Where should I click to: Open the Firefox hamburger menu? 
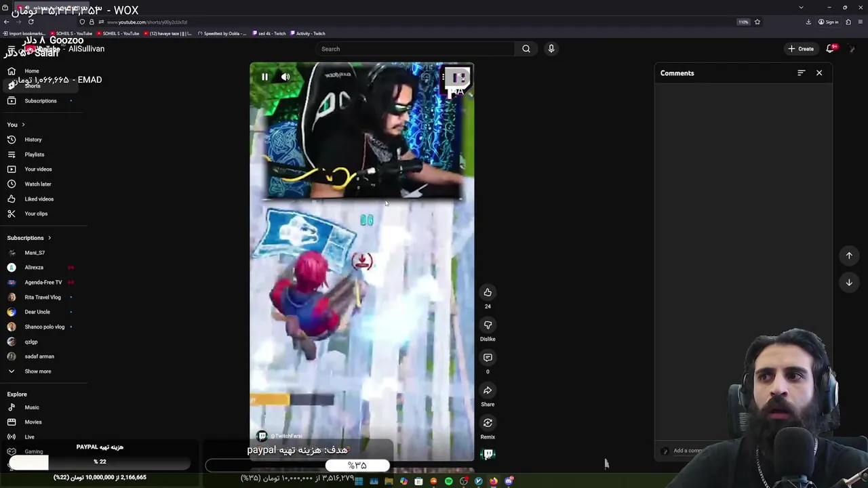[x=861, y=22]
